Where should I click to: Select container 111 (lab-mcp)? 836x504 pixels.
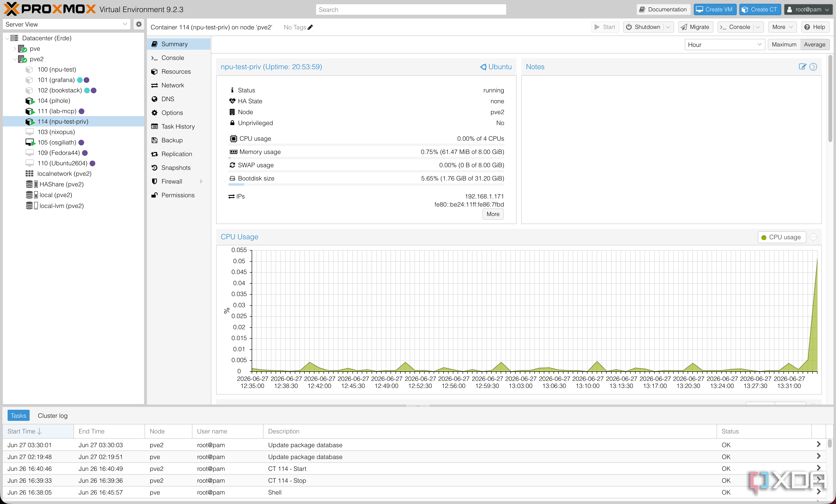pos(57,111)
